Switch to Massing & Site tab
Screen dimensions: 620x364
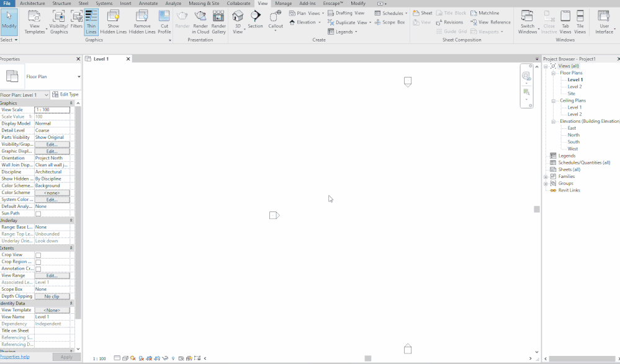tap(204, 3)
